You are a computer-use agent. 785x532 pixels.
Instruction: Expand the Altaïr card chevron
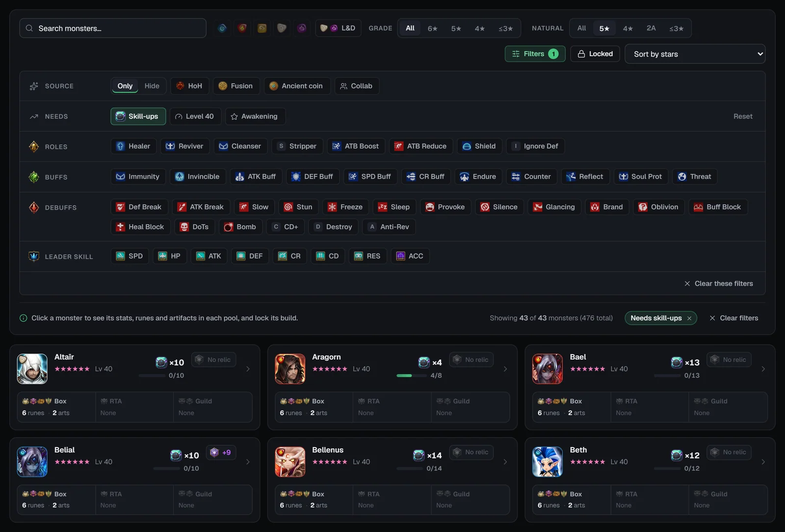(248, 369)
